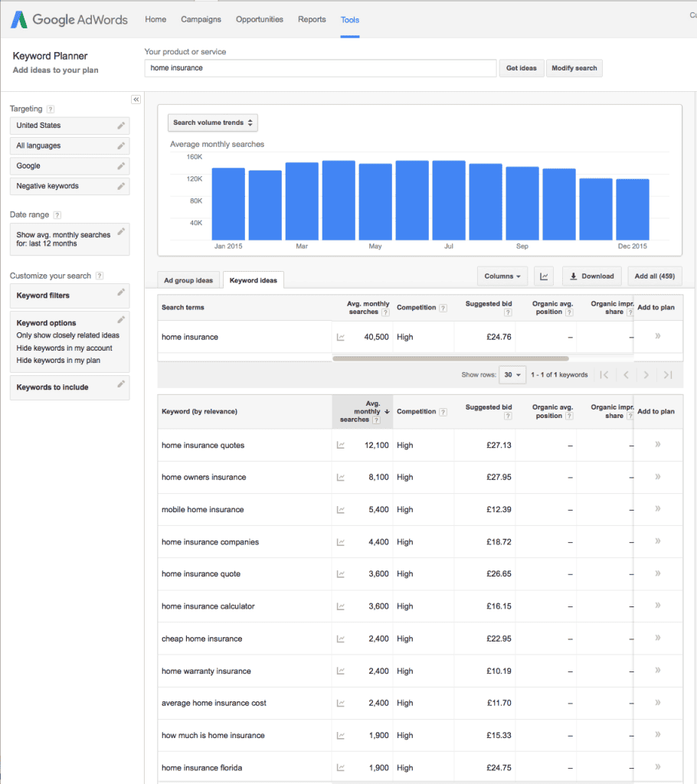Click the Modify search button
The height and width of the screenshot is (784, 697).
tap(574, 68)
